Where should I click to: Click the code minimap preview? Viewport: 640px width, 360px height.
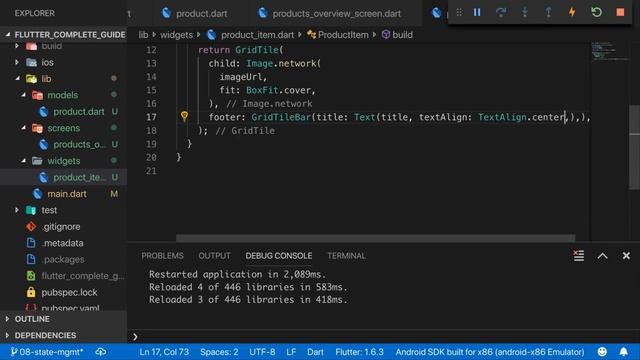tap(610, 51)
